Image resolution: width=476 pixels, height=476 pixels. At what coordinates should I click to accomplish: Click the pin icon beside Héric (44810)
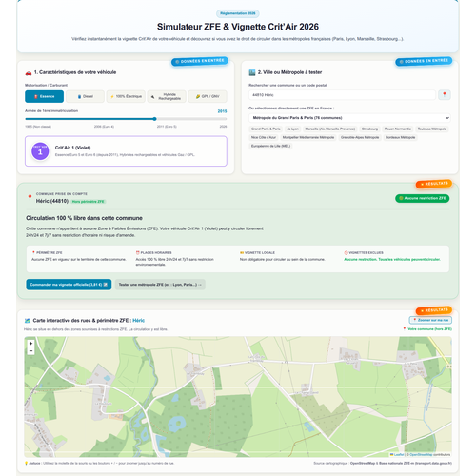pyautogui.click(x=30, y=197)
